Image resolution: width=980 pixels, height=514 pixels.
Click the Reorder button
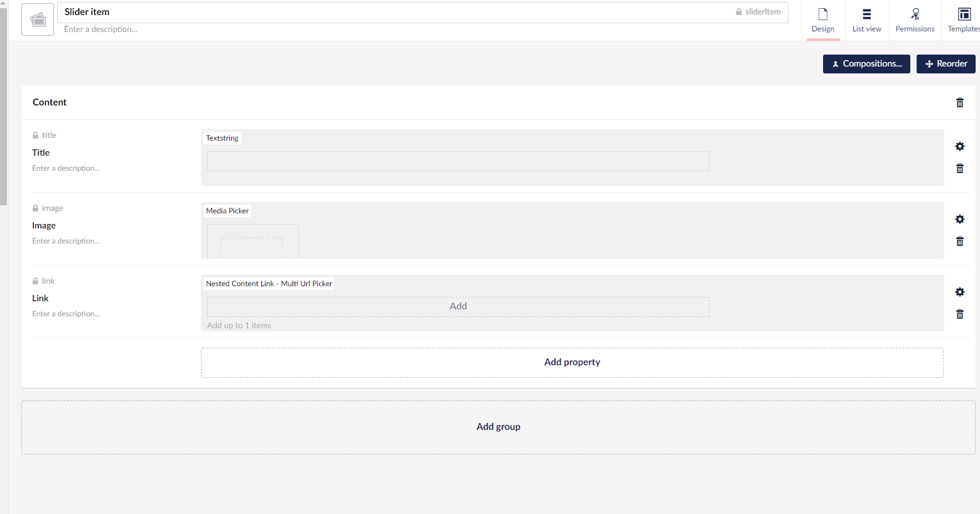[x=945, y=64]
